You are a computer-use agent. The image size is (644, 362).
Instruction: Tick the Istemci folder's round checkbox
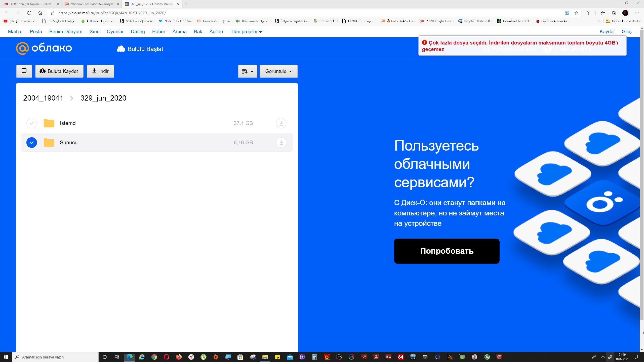click(32, 123)
